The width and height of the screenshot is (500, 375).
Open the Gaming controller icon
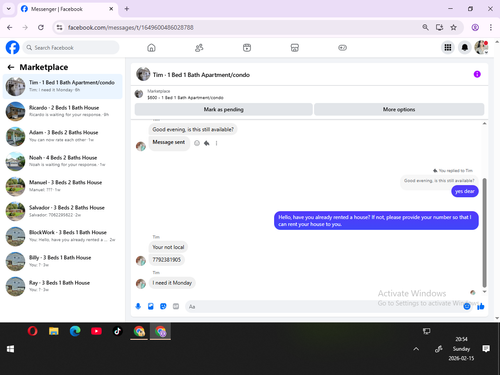click(342, 48)
